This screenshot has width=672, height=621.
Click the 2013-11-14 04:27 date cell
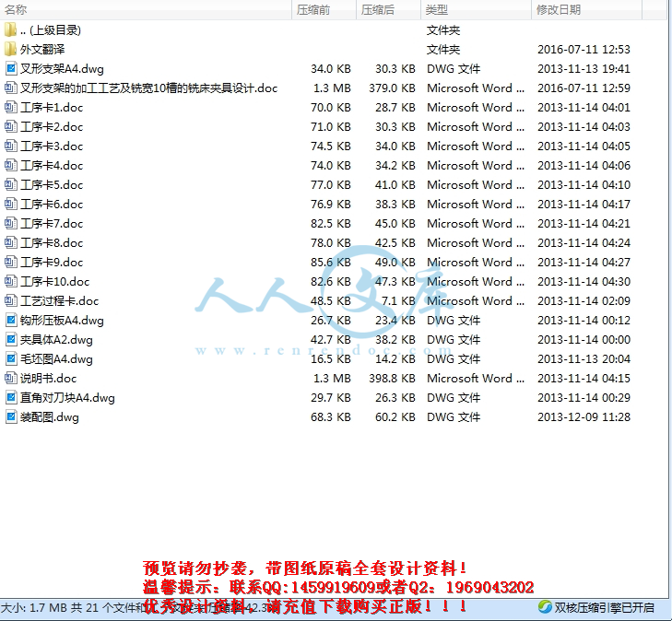tap(584, 262)
